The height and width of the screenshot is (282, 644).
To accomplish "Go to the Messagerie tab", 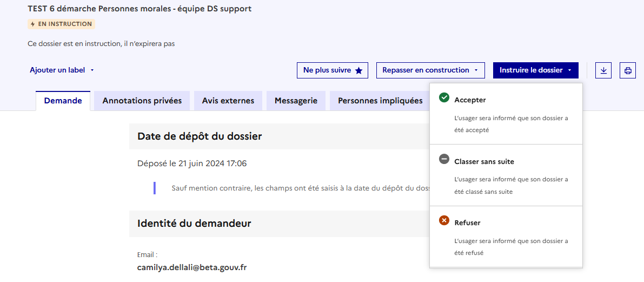I will 296,101.
